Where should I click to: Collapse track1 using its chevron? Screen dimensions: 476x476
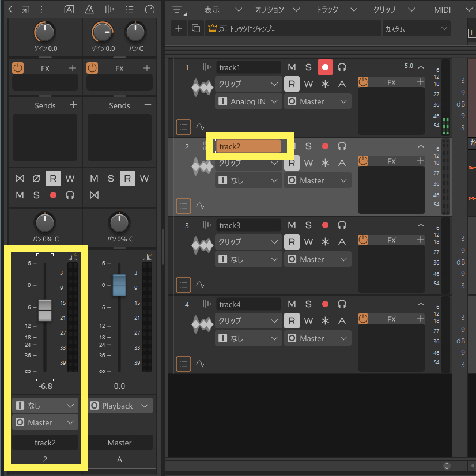421,67
